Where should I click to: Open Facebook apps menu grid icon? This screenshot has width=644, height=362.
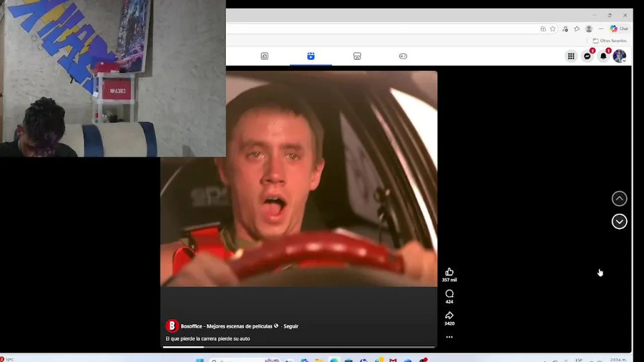point(571,56)
